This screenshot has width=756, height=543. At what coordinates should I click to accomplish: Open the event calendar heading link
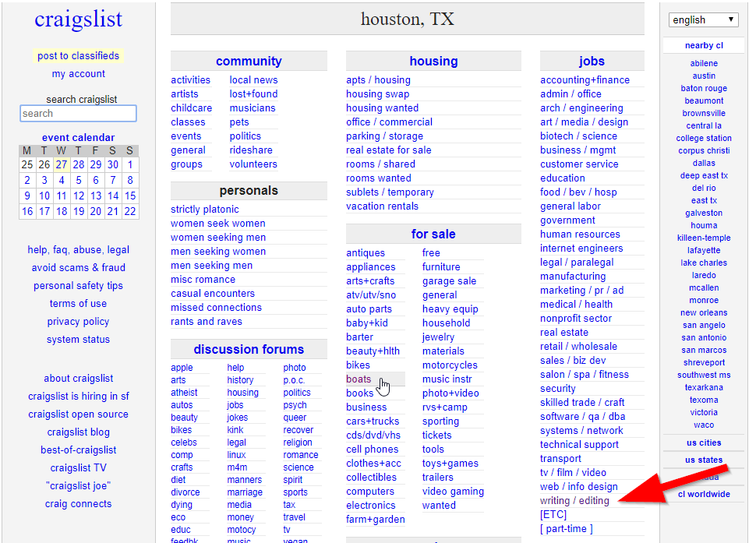pyautogui.click(x=78, y=137)
